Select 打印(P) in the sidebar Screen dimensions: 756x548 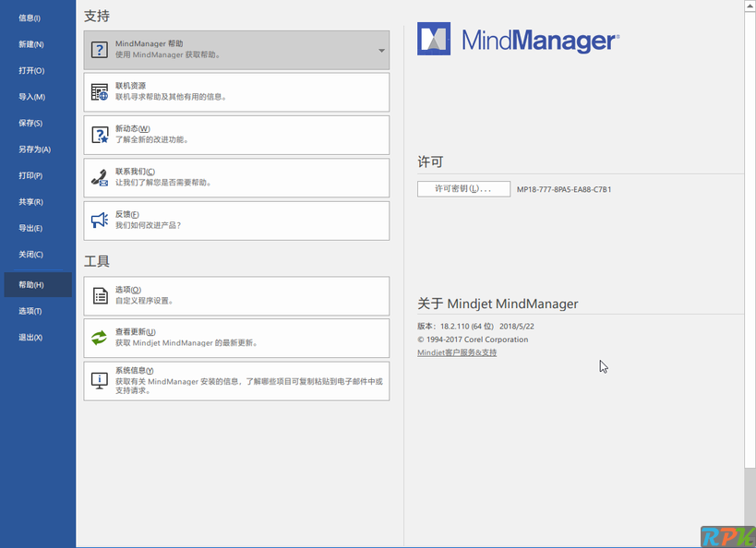point(30,175)
